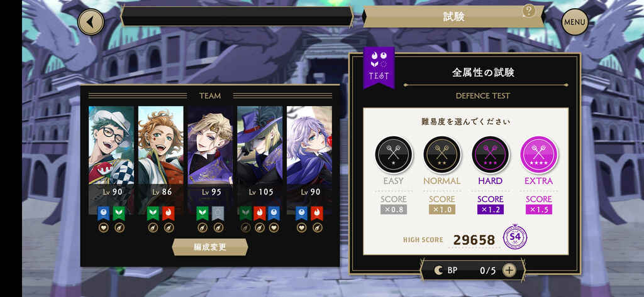
Task: Tap the question mark help icon
Action: point(529,11)
